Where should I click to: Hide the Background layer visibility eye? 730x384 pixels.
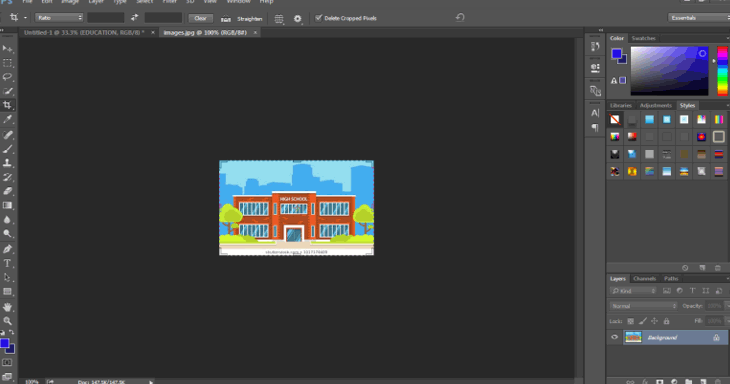point(615,337)
